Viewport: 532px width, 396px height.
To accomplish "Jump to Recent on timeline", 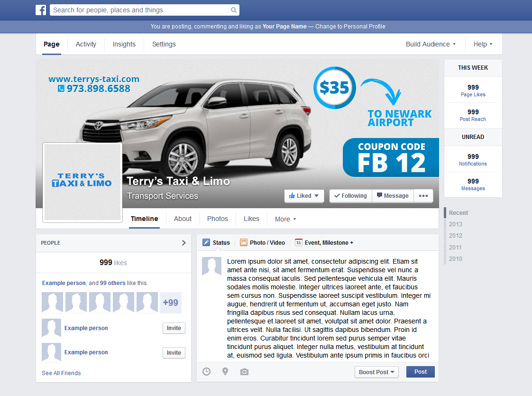I will pyautogui.click(x=459, y=213).
